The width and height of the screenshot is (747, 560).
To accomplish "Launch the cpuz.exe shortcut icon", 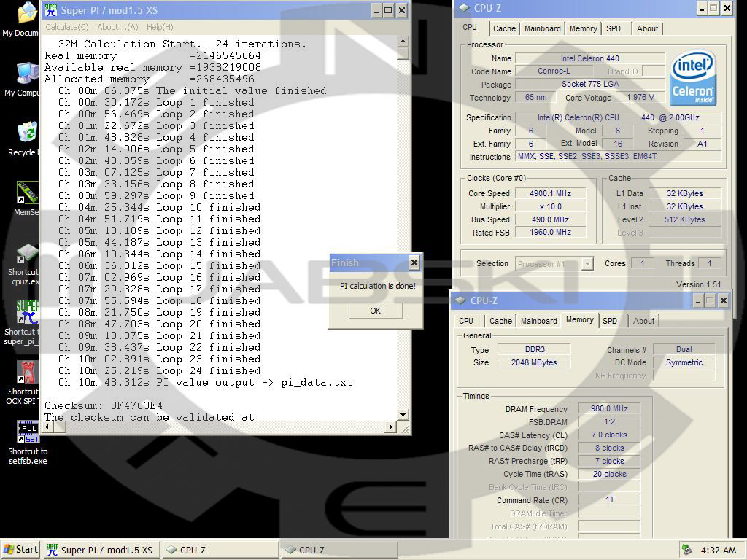I will (27, 252).
